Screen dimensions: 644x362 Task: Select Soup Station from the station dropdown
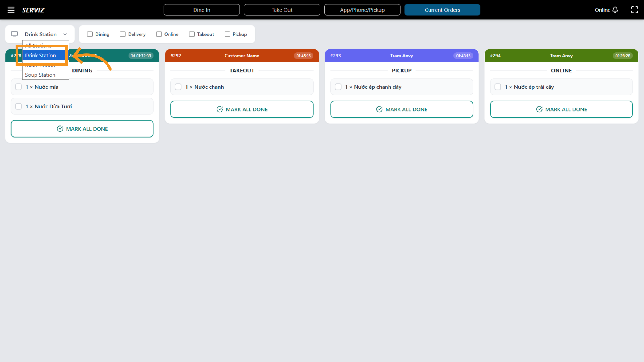pyautogui.click(x=40, y=75)
